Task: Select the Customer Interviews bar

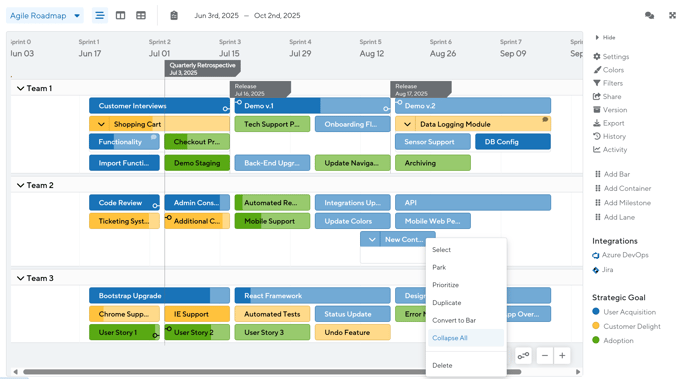Action: point(159,106)
